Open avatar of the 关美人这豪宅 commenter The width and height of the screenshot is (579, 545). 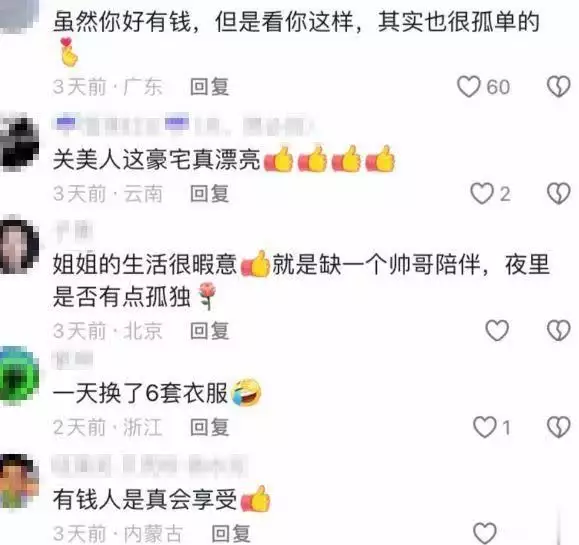tap(19, 142)
